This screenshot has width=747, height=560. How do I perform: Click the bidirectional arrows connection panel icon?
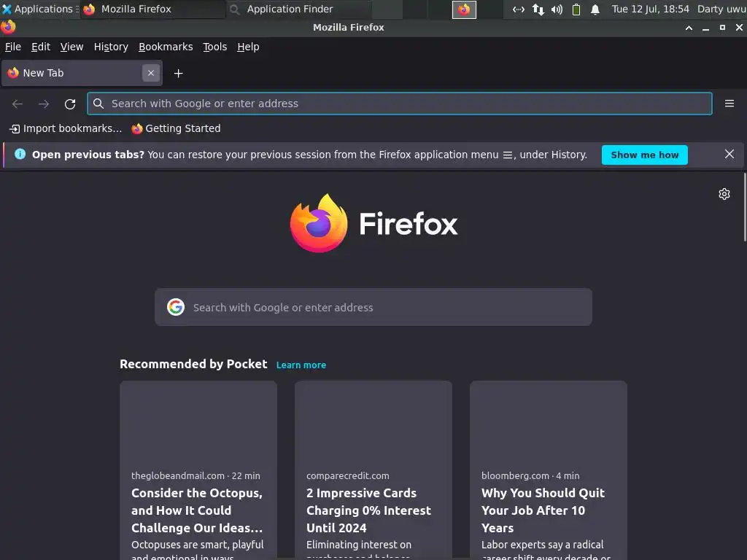519,9
